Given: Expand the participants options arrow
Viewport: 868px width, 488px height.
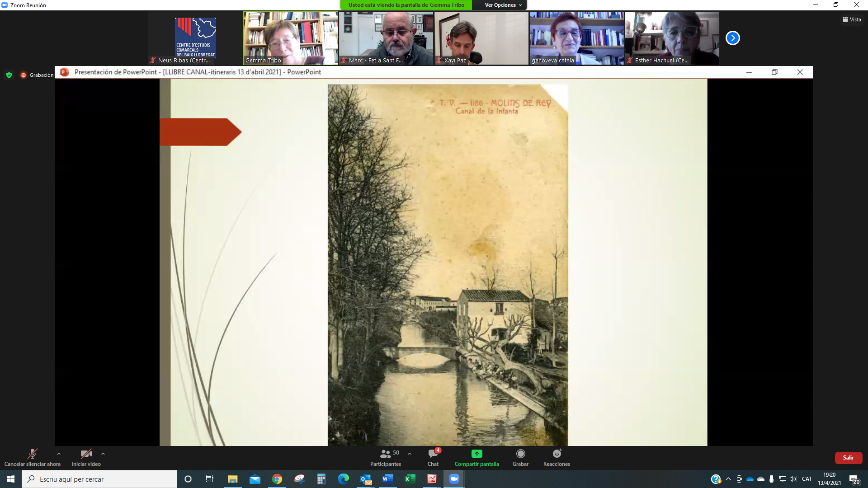Looking at the screenshot, I should click(410, 454).
